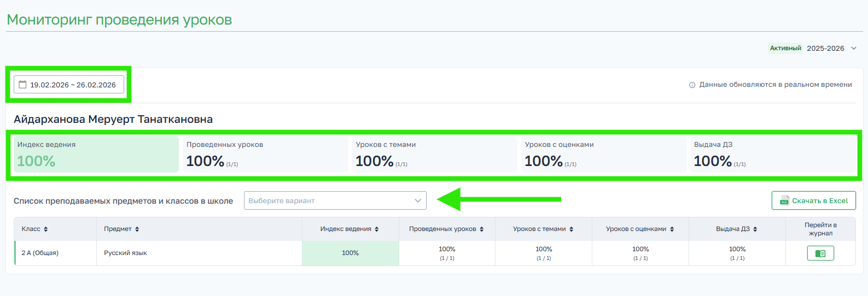Open journal for 2 А Русский язык

pyautogui.click(x=820, y=253)
